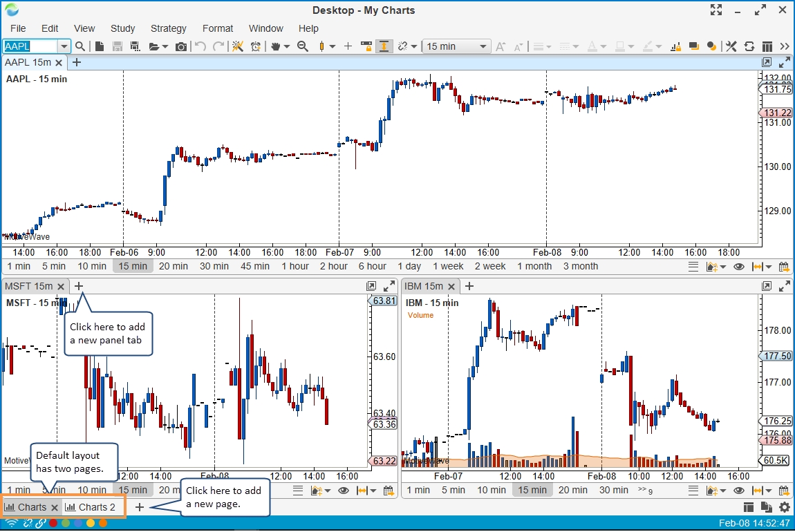The height and width of the screenshot is (532, 795).
Task: Click the refresh chart icon
Action: coord(749,46)
